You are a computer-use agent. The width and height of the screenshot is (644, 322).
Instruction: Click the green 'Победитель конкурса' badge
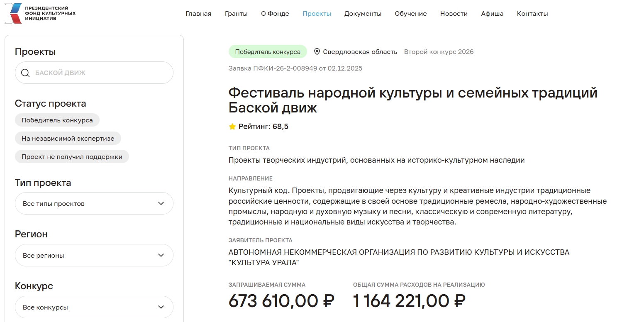coord(268,52)
